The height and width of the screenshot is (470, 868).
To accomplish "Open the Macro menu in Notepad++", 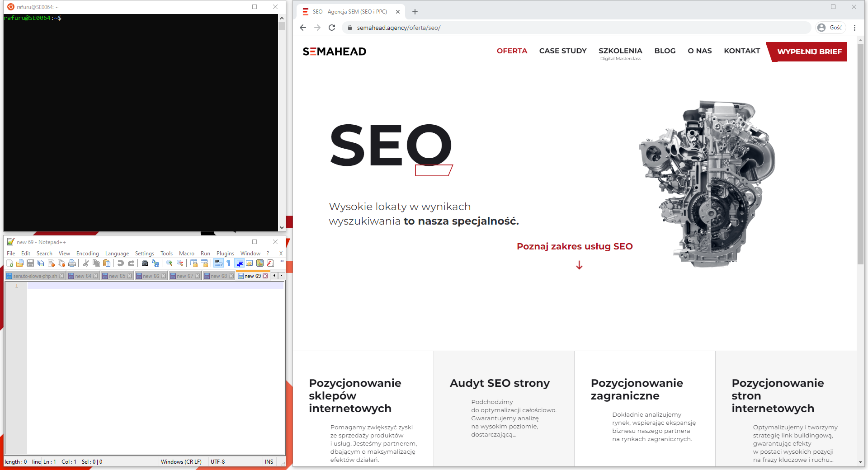I will point(186,254).
